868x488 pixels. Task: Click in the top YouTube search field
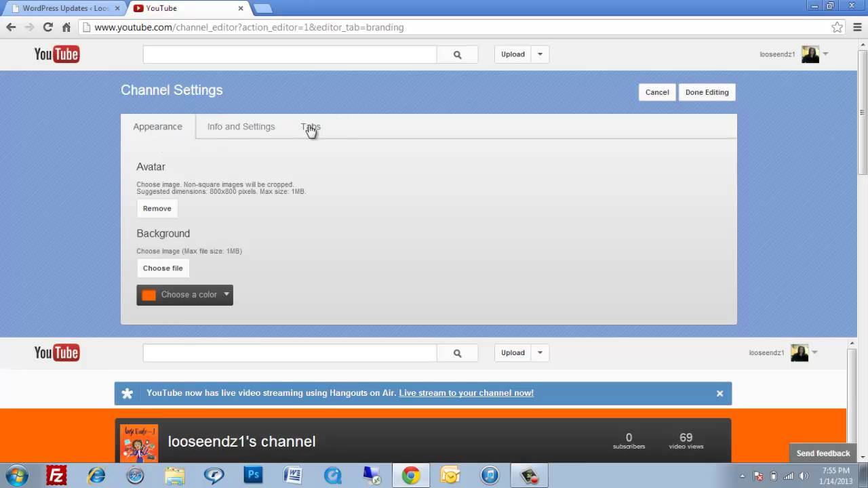pyautogui.click(x=290, y=54)
